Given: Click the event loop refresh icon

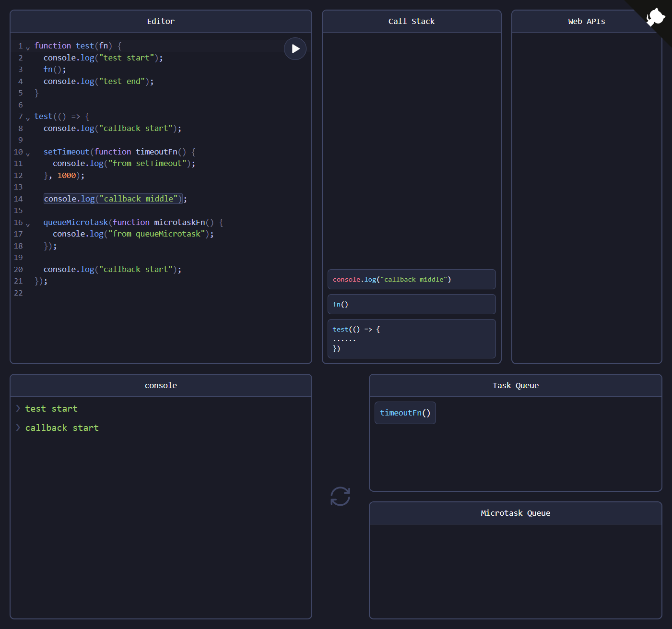Looking at the screenshot, I should pyautogui.click(x=340, y=496).
